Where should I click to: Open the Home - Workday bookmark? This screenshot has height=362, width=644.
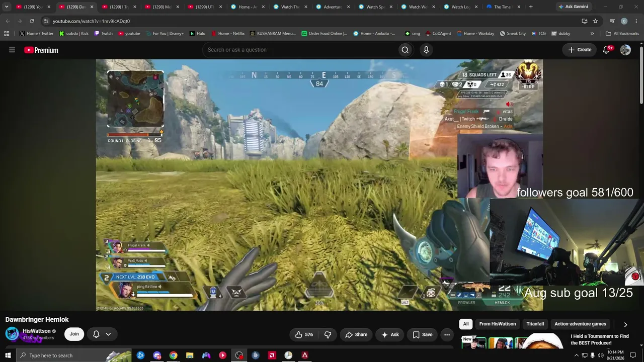(x=475, y=34)
